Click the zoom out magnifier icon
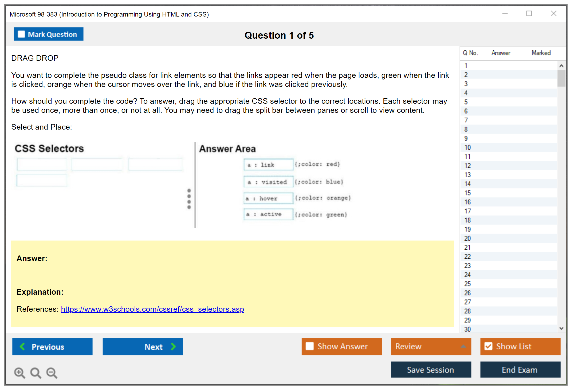Viewport: 574px width, 392px height. point(52,373)
